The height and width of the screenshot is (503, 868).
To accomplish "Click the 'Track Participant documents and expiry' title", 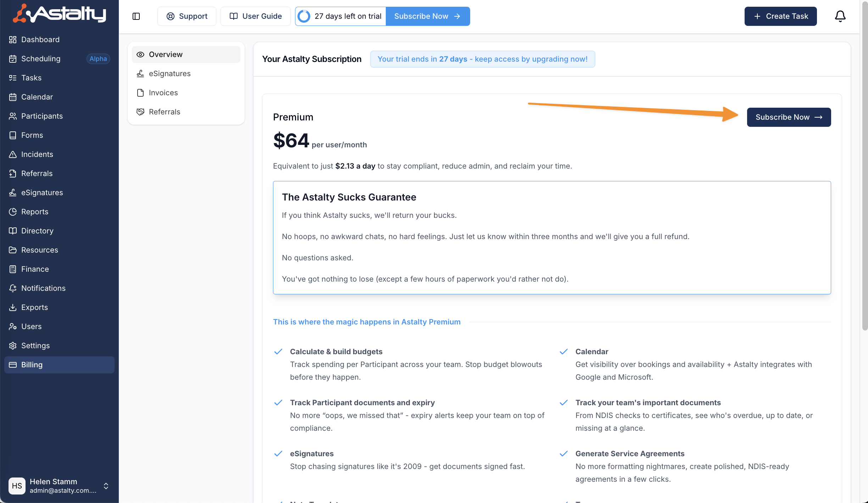I will [362, 402].
